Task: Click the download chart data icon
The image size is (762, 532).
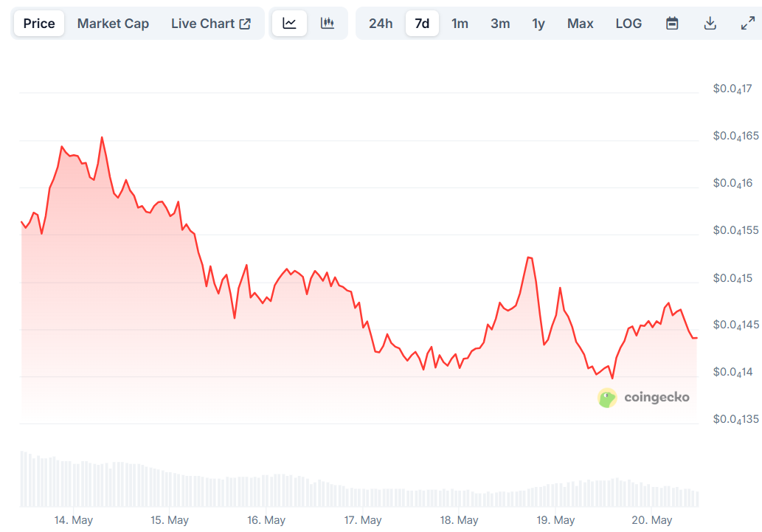Action: click(710, 24)
